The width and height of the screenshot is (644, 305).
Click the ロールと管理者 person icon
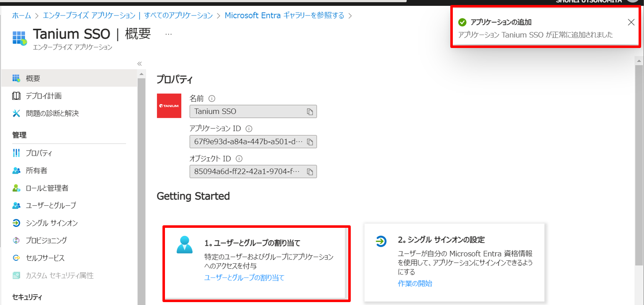[x=16, y=188]
